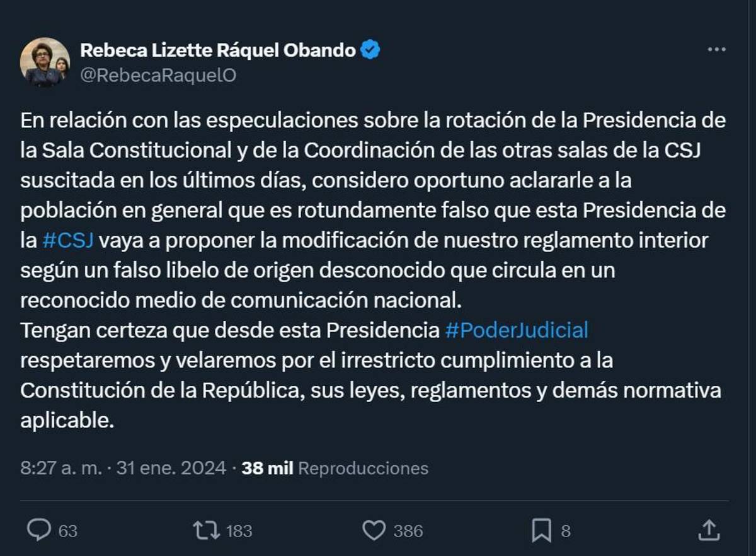The width and height of the screenshot is (756, 556).
Task: Follow the #PoderJudicial hashtag link
Action: [x=517, y=330]
